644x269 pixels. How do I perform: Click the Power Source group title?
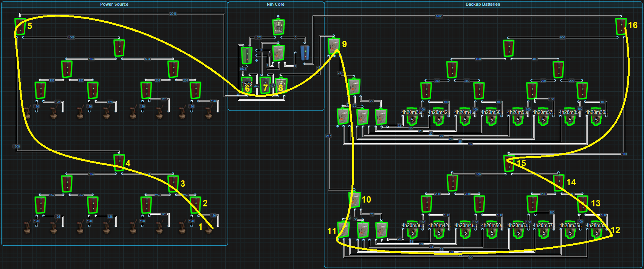click(x=114, y=4)
